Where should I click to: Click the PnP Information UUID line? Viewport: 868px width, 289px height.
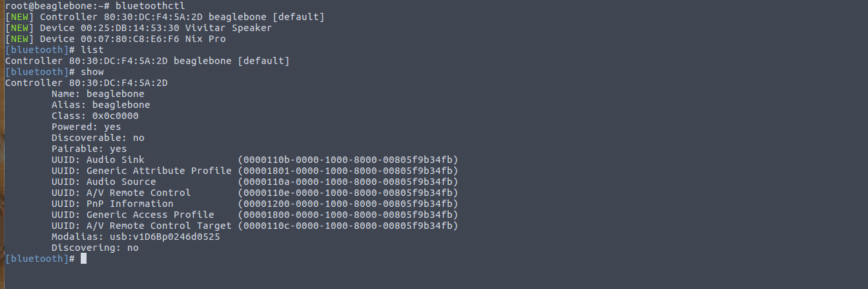click(254, 204)
